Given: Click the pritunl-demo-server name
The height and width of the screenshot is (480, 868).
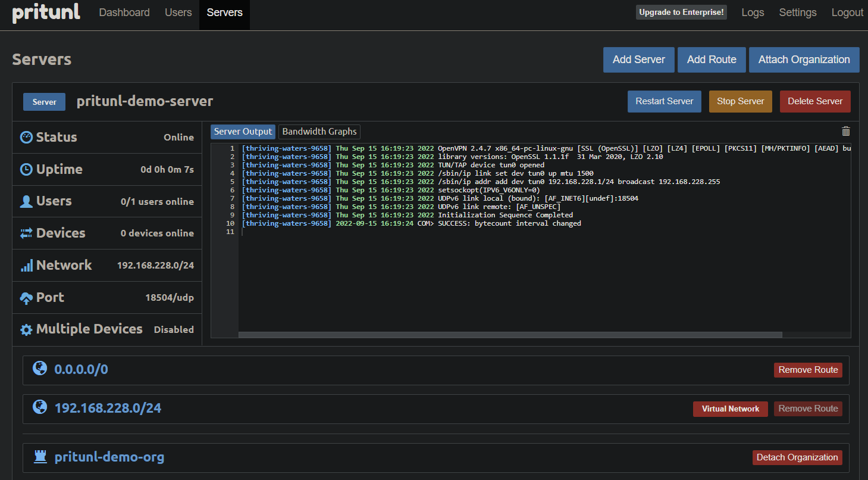Looking at the screenshot, I should 145,101.
